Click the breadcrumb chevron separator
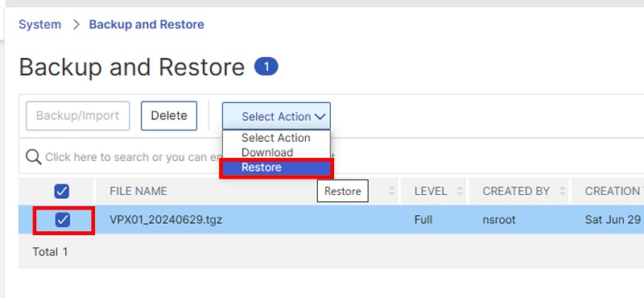The image size is (644, 298). click(76, 24)
